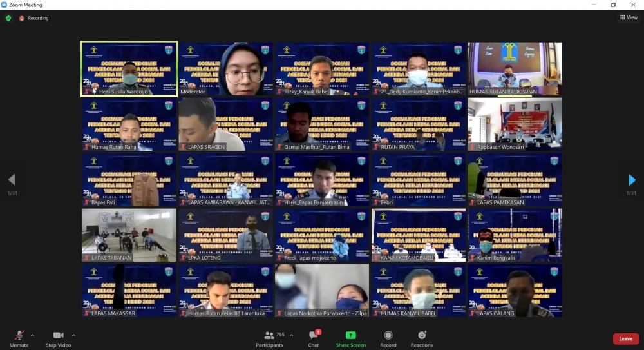Open the Reactions menu

422,335
